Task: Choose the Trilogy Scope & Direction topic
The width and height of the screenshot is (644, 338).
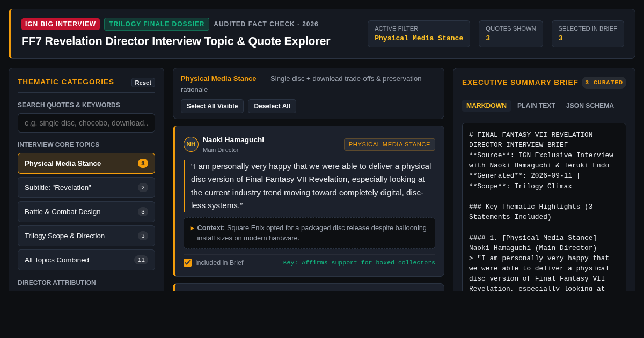Action: pyautogui.click(x=86, y=236)
